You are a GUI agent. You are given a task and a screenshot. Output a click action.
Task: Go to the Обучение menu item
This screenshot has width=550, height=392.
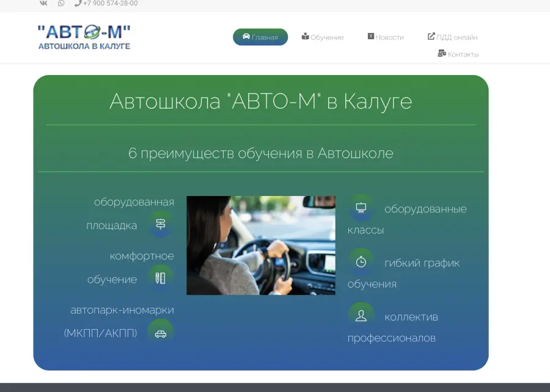coord(323,37)
